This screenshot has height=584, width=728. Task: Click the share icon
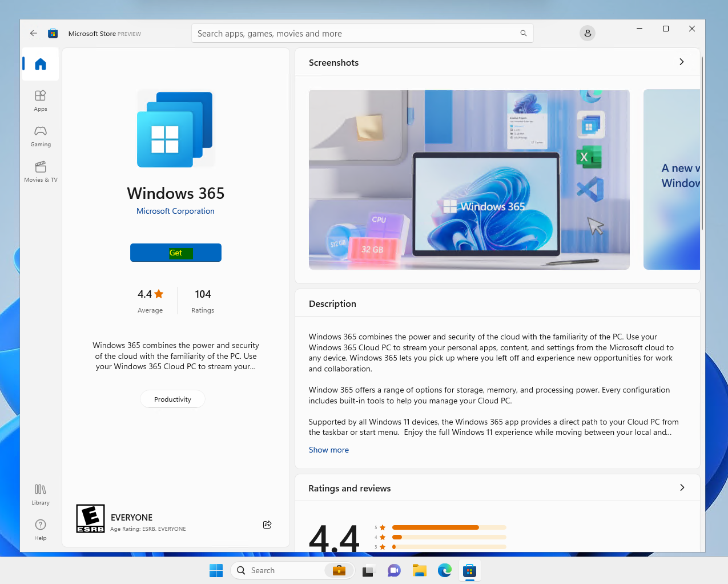click(267, 525)
